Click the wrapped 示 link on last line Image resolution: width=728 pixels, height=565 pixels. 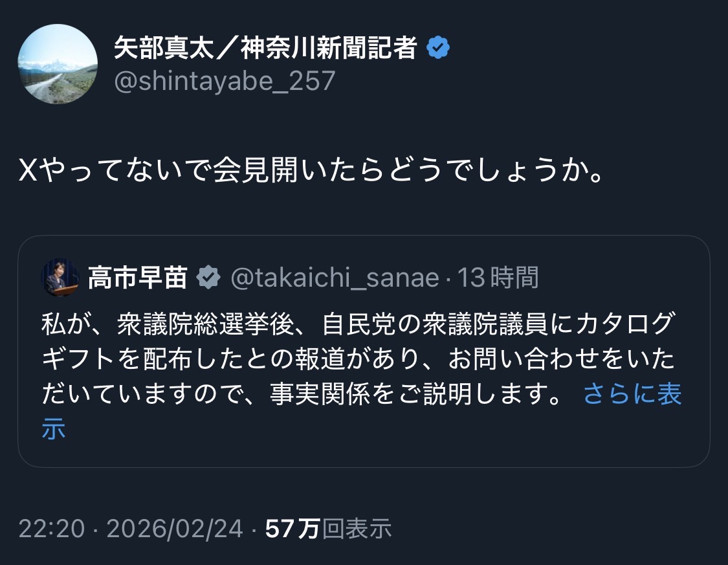(54, 429)
